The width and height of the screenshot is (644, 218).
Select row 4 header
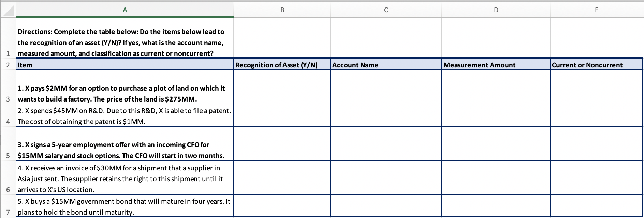[8, 115]
